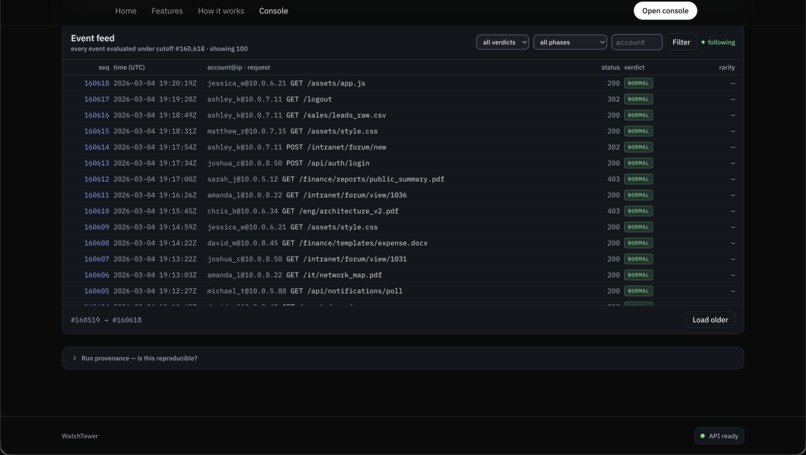
Task: Open event sequence 160612
Action: tap(97, 179)
